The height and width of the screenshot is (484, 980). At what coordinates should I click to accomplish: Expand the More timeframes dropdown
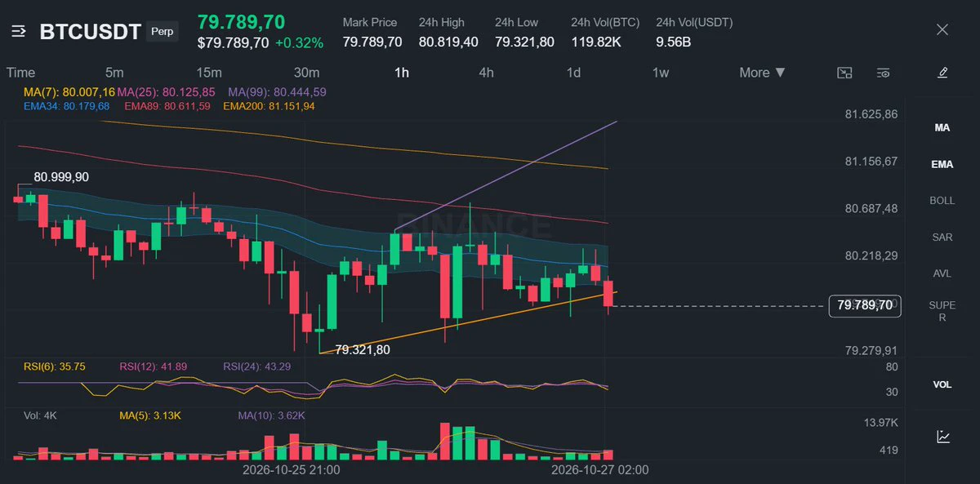(763, 73)
